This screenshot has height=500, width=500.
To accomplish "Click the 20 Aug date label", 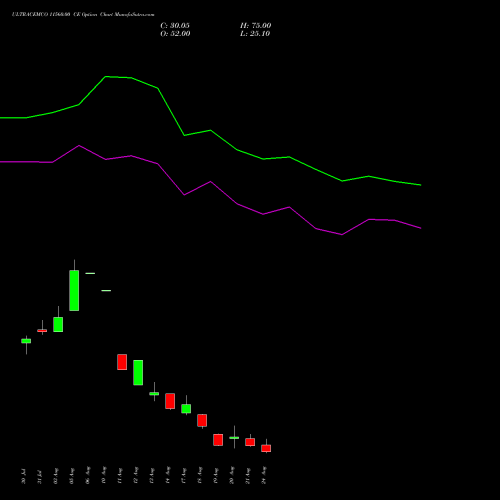I will [x=232, y=476].
